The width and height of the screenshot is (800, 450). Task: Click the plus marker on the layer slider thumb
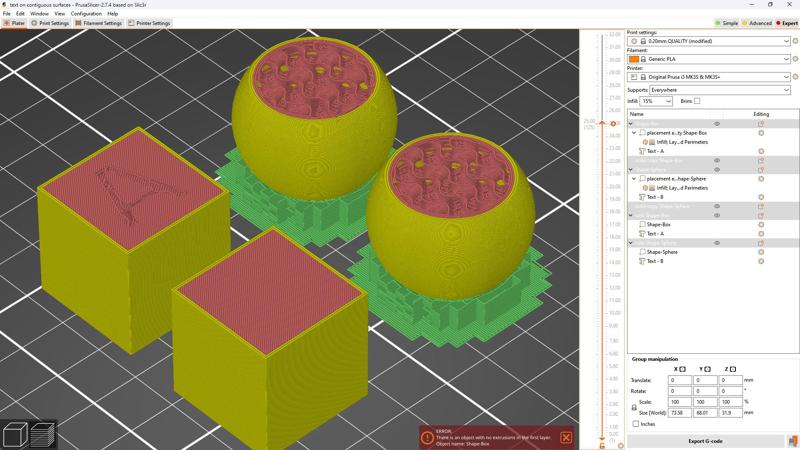point(613,123)
